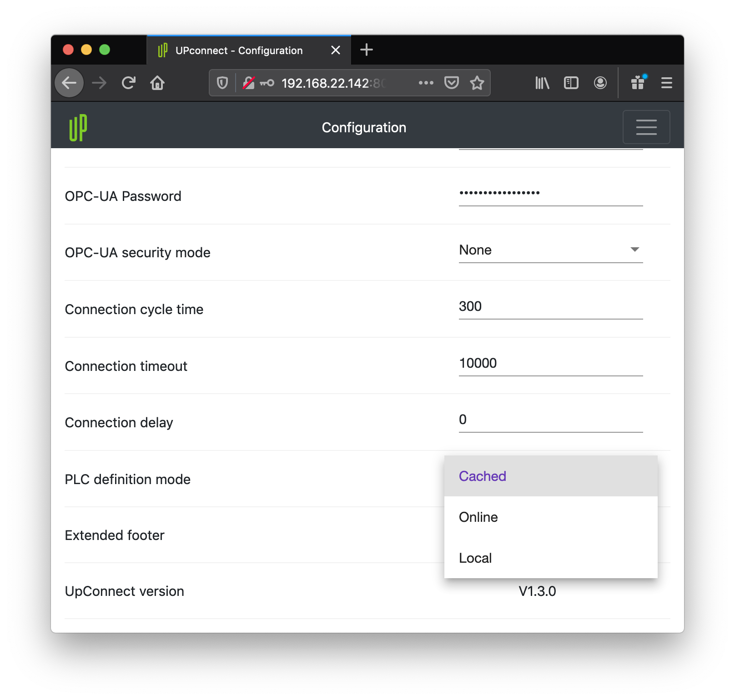The image size is (735, 700).
Task: Toggle the Configuration hamburger navigation menu
Action: [646, 127]
